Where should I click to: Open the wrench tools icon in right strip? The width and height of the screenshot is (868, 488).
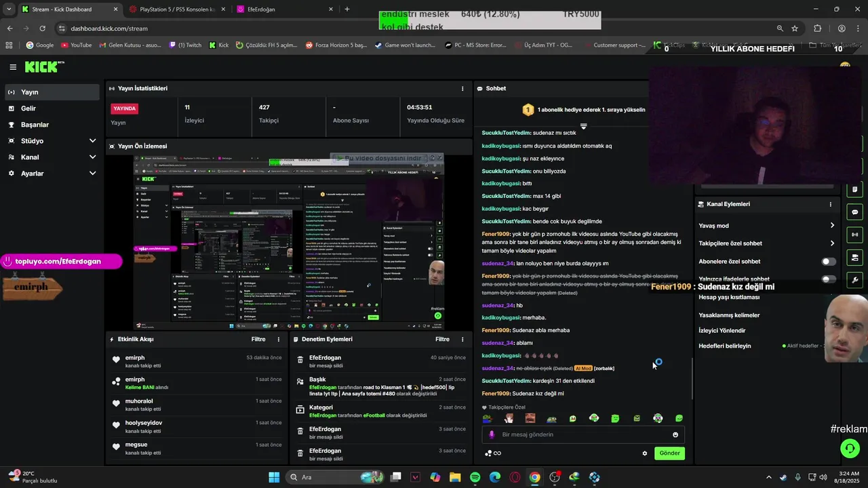coord(854,279)
